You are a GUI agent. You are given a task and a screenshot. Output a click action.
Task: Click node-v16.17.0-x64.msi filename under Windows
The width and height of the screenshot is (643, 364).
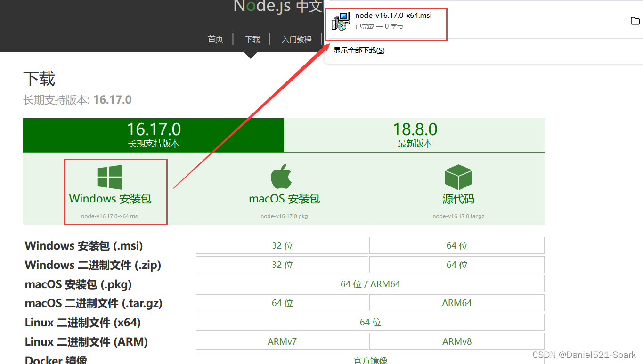(110, 216)
